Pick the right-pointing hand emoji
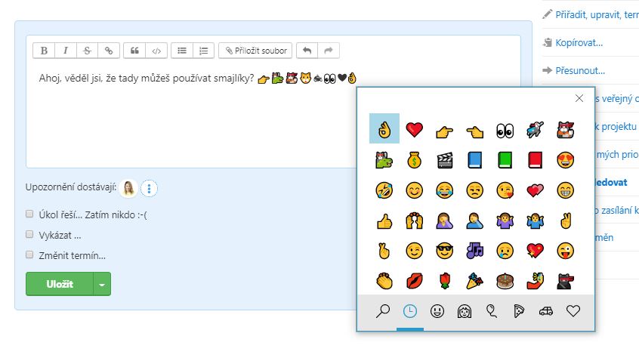The width and height of the screenshot is (639, 364). point(445,131)
